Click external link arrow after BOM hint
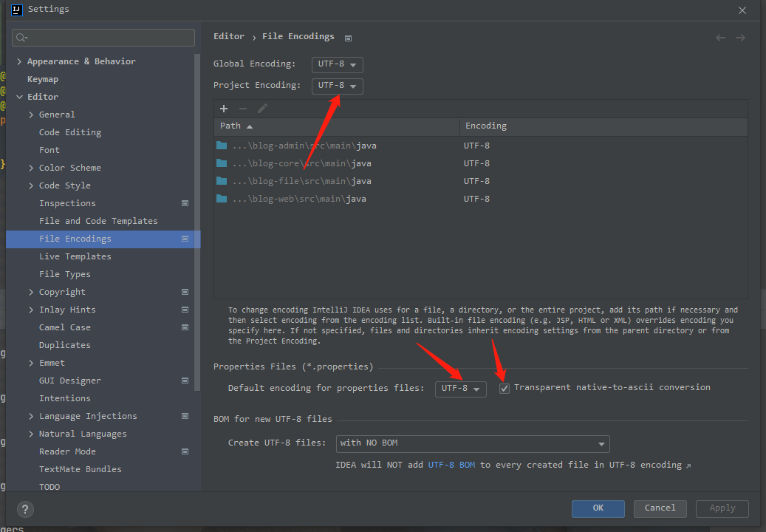This screenshot has height=532, width=766. 688,466
